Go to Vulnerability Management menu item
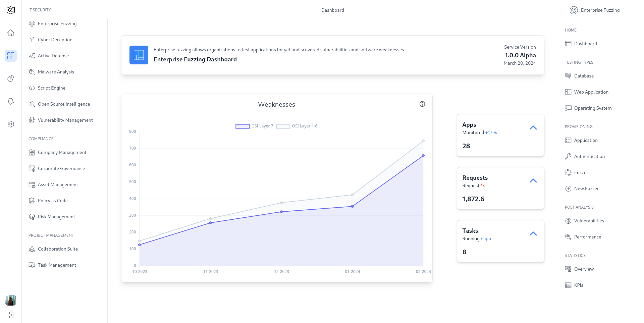 [65, 120]
